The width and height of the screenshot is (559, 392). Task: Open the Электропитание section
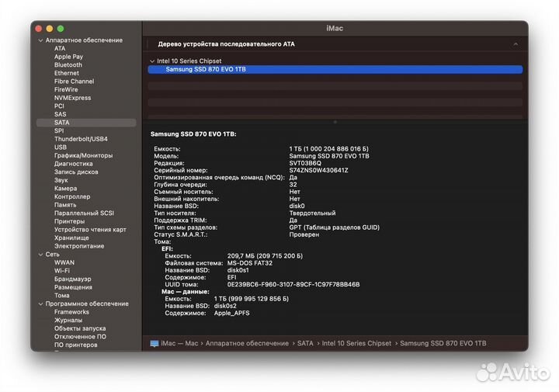(x=79, y=246)
